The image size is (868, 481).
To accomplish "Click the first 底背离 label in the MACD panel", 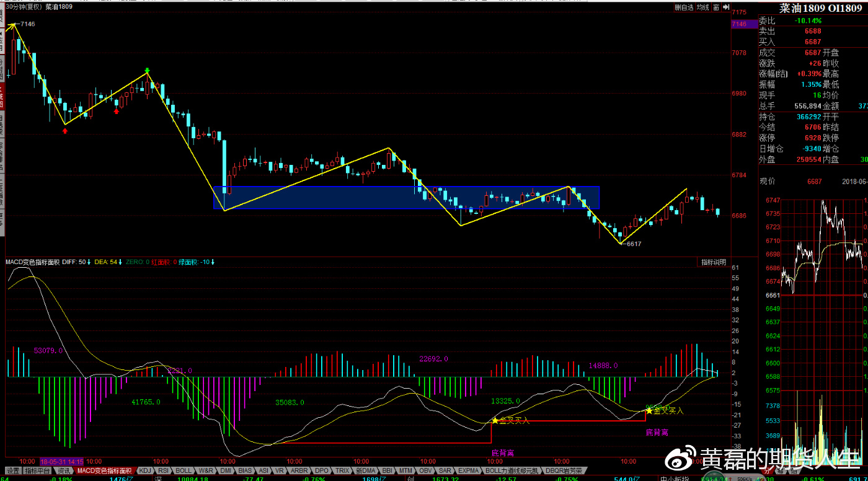I will 503,452.
